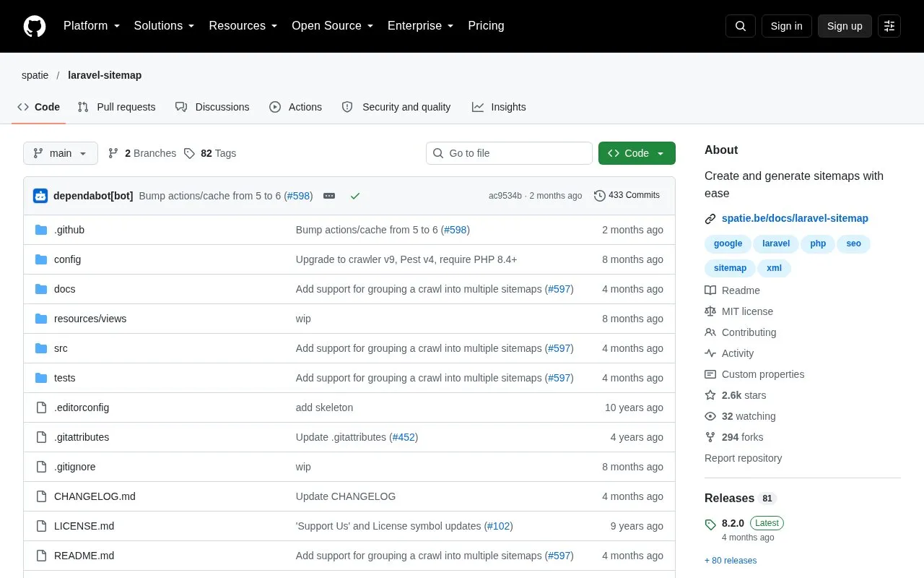View the green check status icon
Screen dimensions: 924x578
coord(355,196)
